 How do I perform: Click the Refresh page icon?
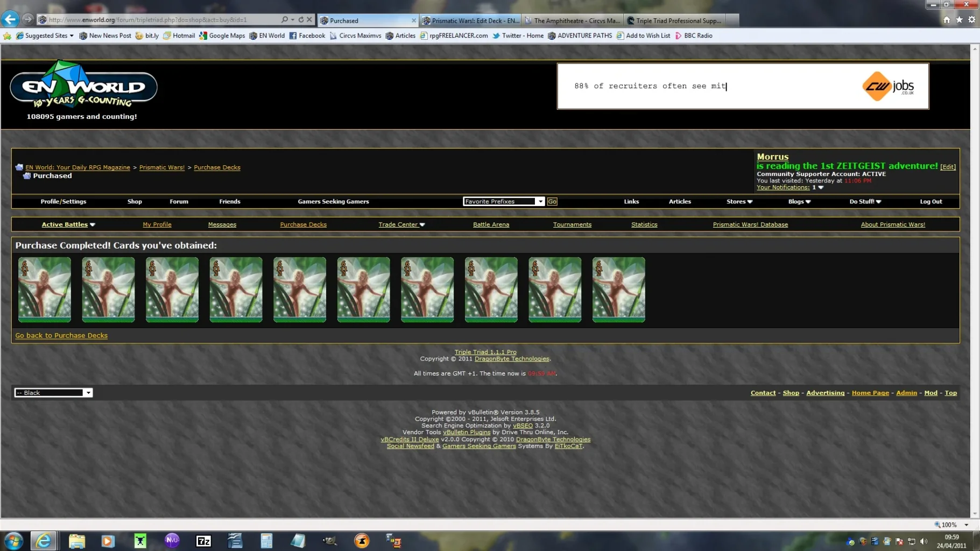(301, 19)
